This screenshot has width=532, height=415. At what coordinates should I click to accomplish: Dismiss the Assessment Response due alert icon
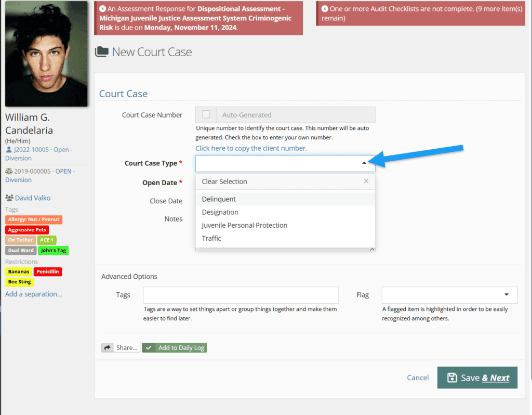coord(102,9)
